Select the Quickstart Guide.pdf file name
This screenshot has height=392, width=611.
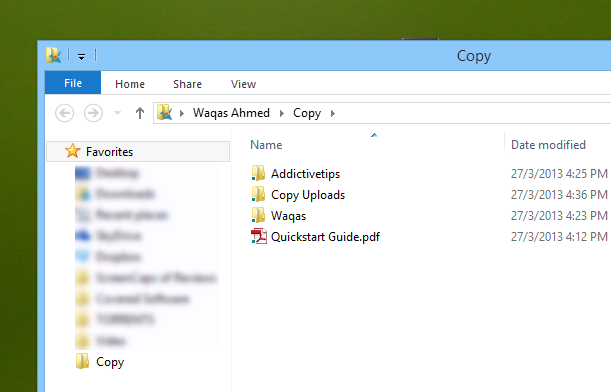click(325, 237)
